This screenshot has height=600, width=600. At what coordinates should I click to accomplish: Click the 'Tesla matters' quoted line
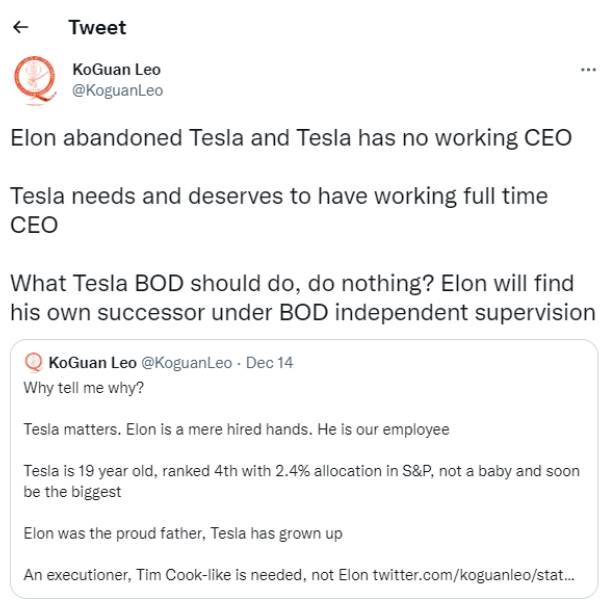tap(236, 430)
